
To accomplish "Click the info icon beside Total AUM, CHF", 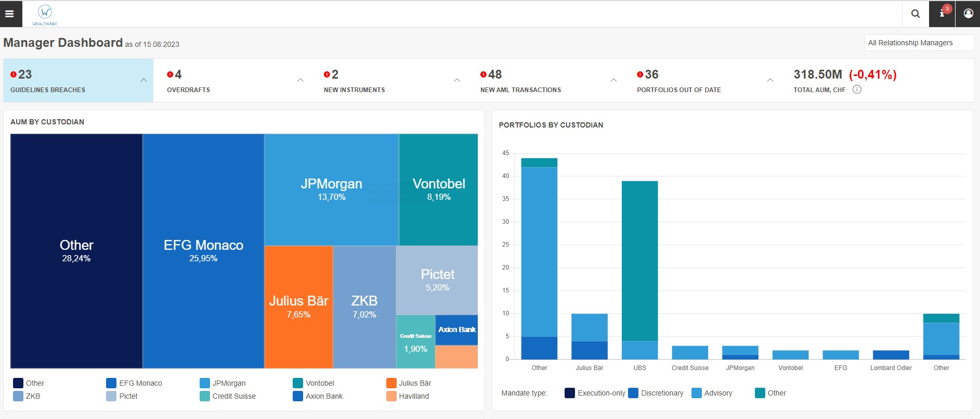I will [x=857, y=90].
